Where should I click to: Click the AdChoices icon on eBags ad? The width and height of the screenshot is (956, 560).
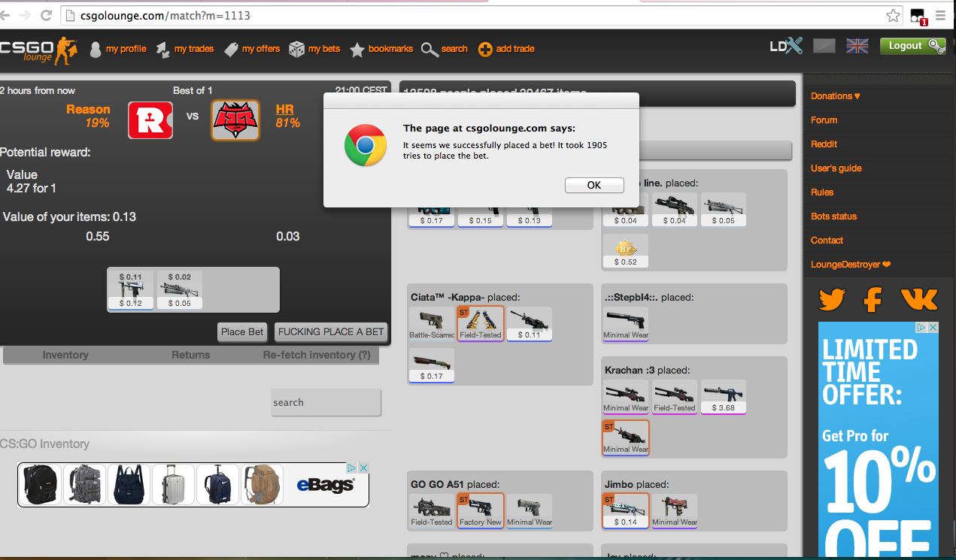(x=351, y=468)
